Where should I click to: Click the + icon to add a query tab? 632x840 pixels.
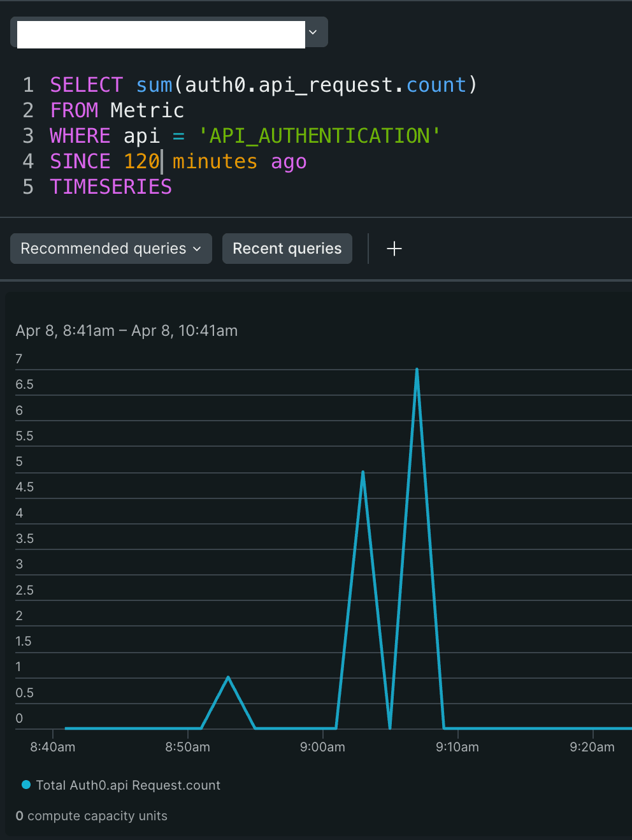click(x=394, y=249)
